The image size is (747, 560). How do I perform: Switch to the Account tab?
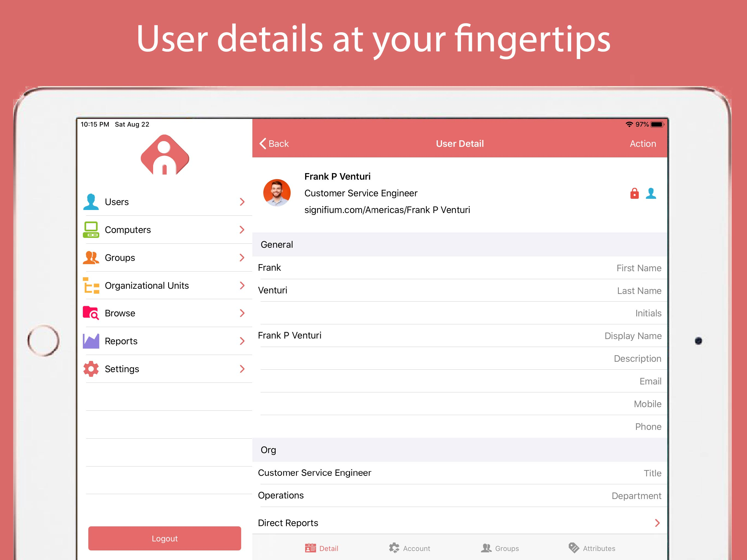pos(409,548)
